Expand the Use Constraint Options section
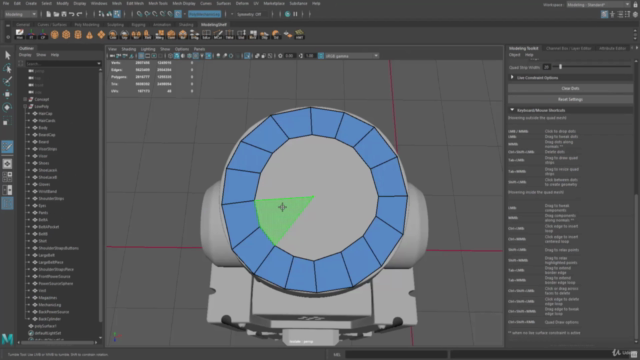The width and height of the screenshot is (640, 360). 512,78
